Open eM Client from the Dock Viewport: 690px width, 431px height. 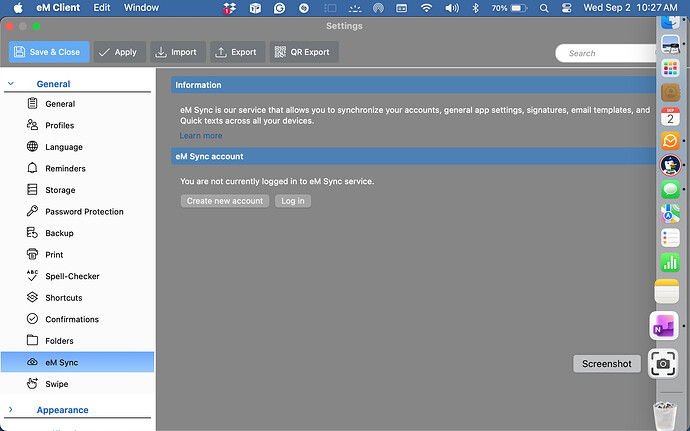tap(670, 141)
